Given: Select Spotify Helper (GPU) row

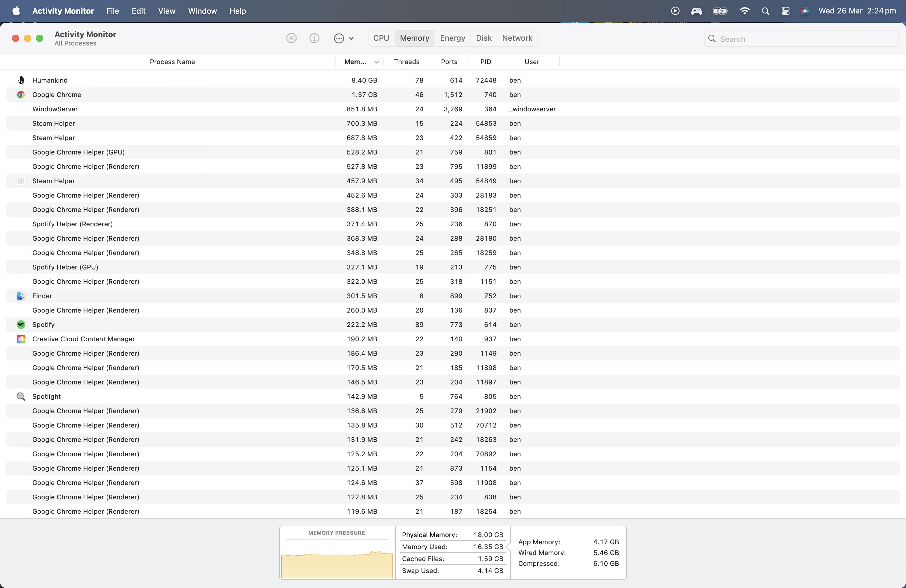Looking at the screenshot, I should [x=453, y=267].
